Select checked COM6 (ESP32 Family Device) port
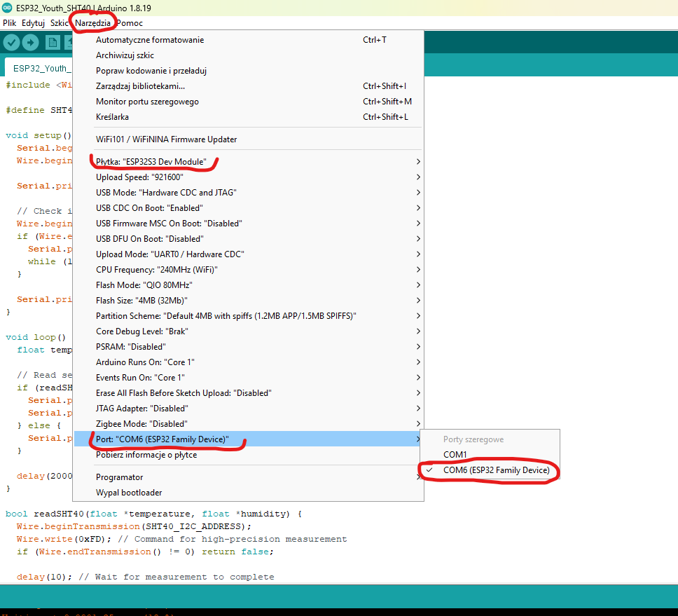 (490, 470)
